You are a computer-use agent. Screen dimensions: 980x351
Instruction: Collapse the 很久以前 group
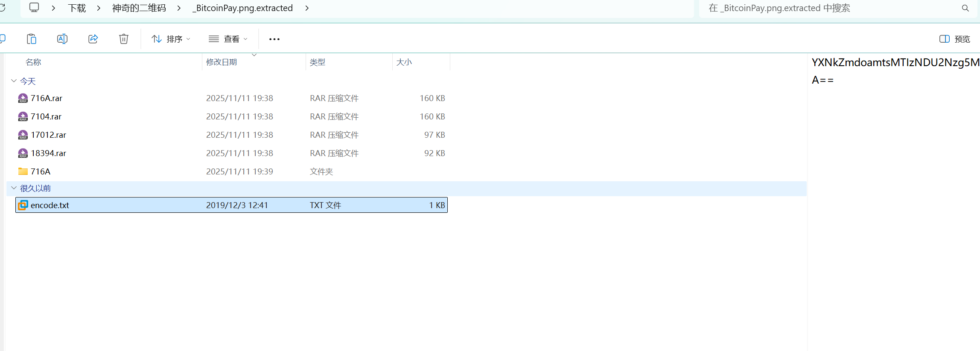click(14, 188)
